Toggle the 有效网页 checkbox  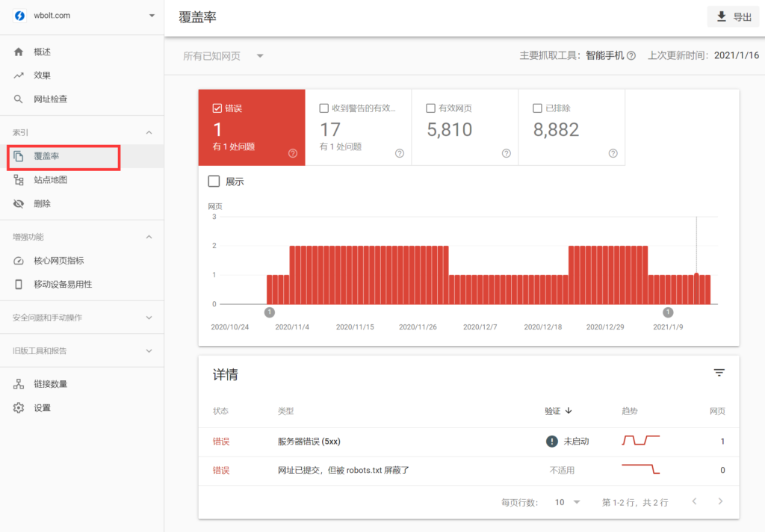coord(431,108)
